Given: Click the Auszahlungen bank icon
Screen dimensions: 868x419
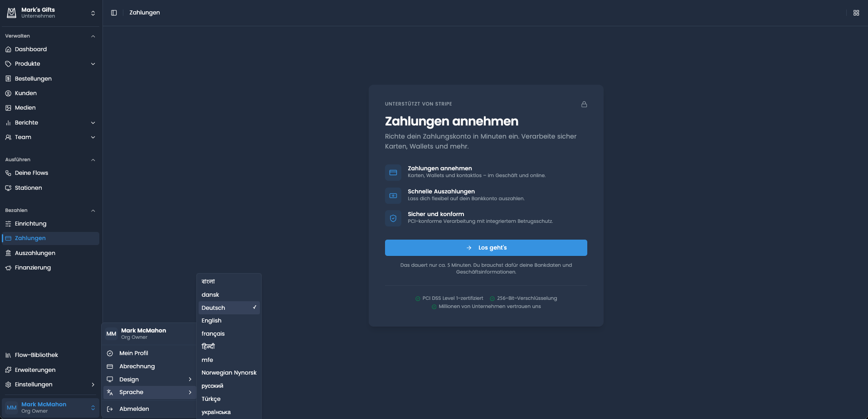Looking at the screenshot, I should coord(8,253).
